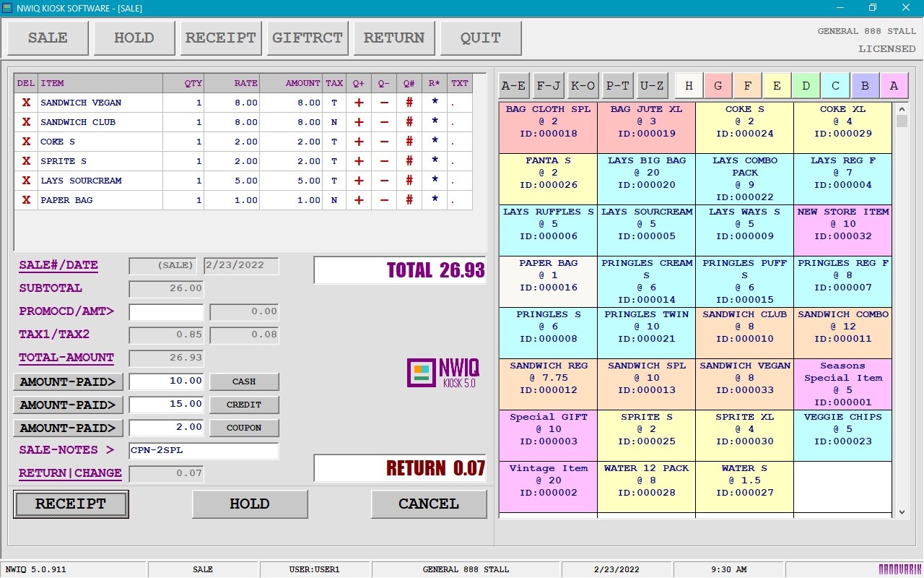Image resolution: width=924 pixels, height=578 pixels.
Task: Open text note for SANDWICH VEGAN row
Action: [460, 103]
